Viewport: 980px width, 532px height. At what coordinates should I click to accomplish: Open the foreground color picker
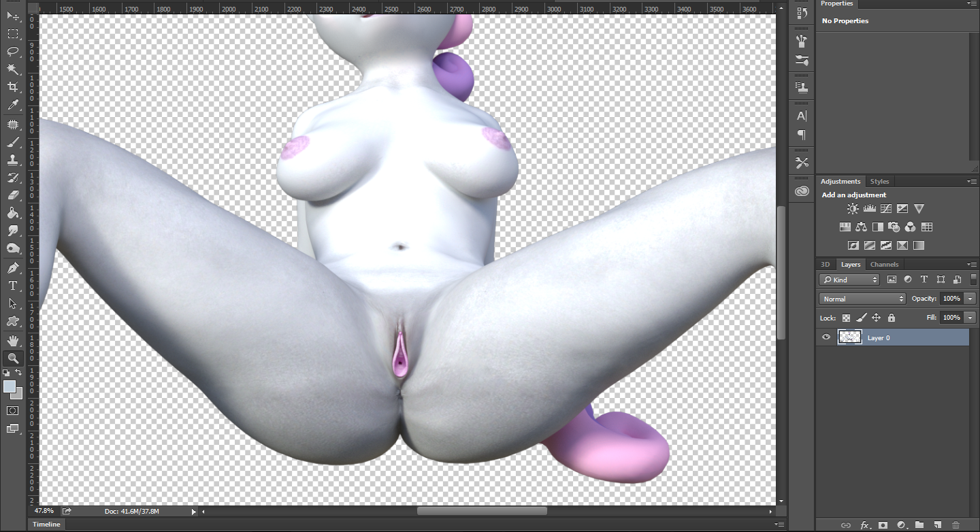coord(9,386)
